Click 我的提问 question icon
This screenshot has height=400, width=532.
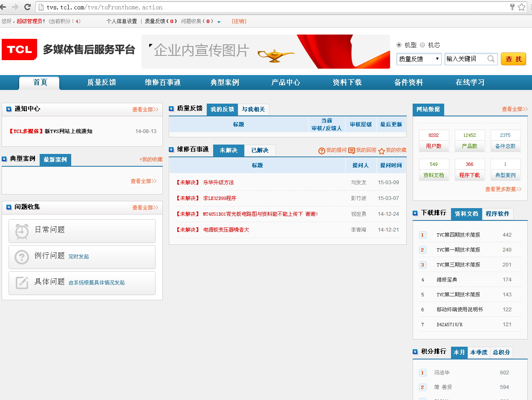(322, 151)
